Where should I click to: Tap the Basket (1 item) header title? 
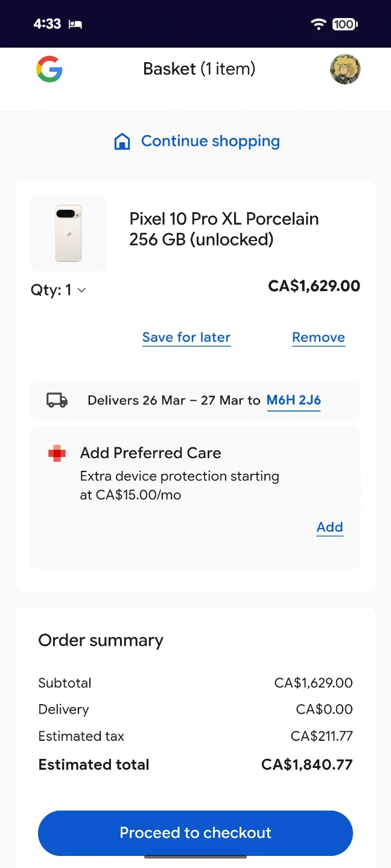[199, 69]
